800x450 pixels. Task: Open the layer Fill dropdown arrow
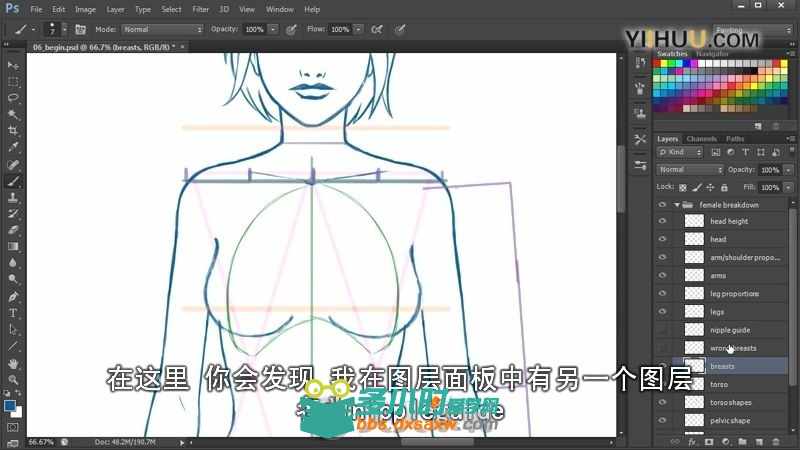pos(789,188)
